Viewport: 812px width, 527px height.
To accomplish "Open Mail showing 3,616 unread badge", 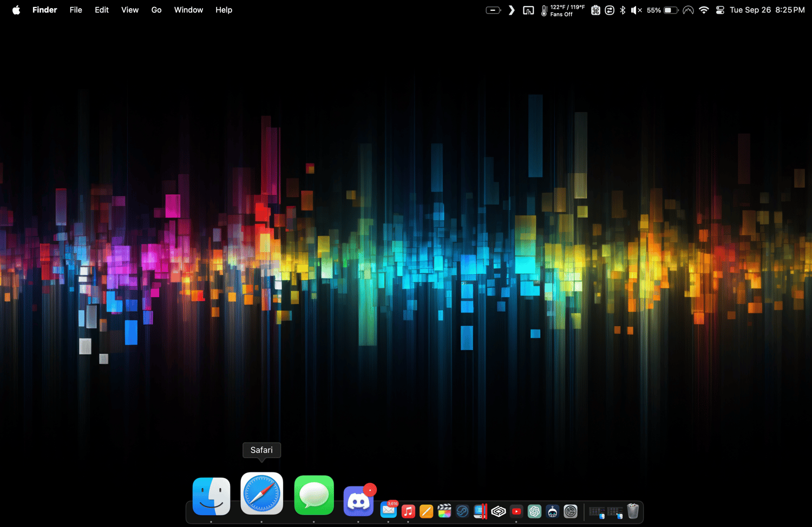I will (389, 511).
